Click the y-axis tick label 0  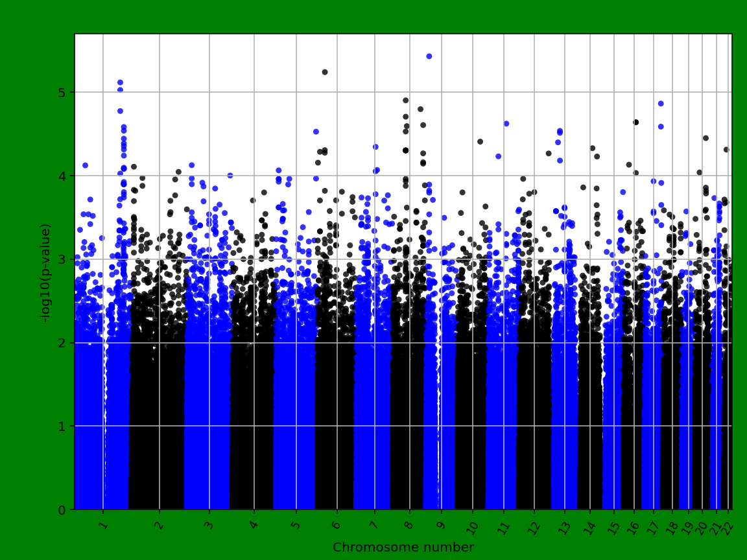63,510
